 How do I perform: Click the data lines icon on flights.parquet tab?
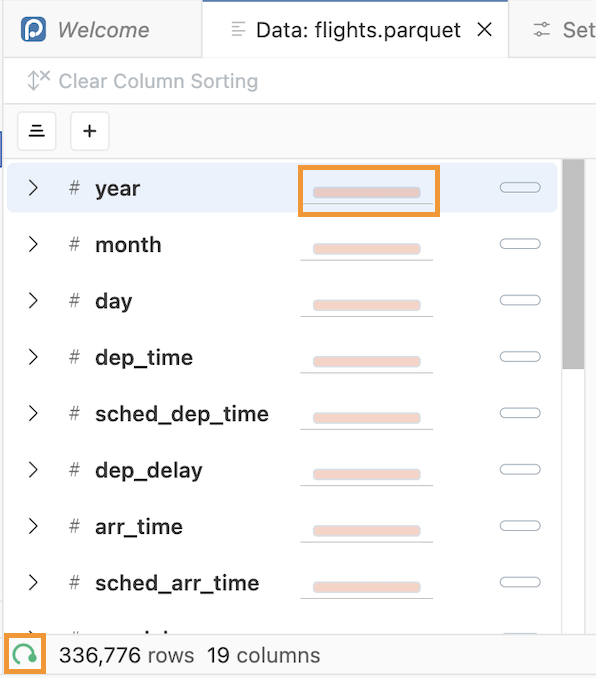point(238,29)
